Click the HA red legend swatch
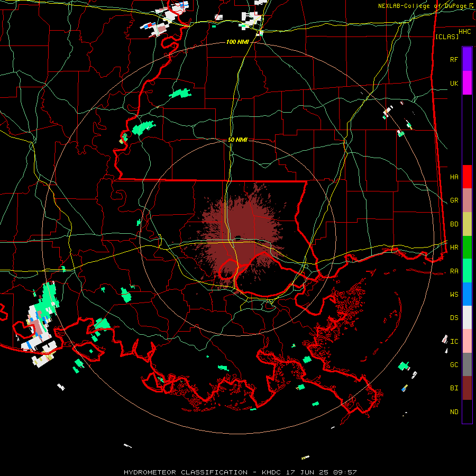This screenshot has height=476, width=476. coord(467,177)
